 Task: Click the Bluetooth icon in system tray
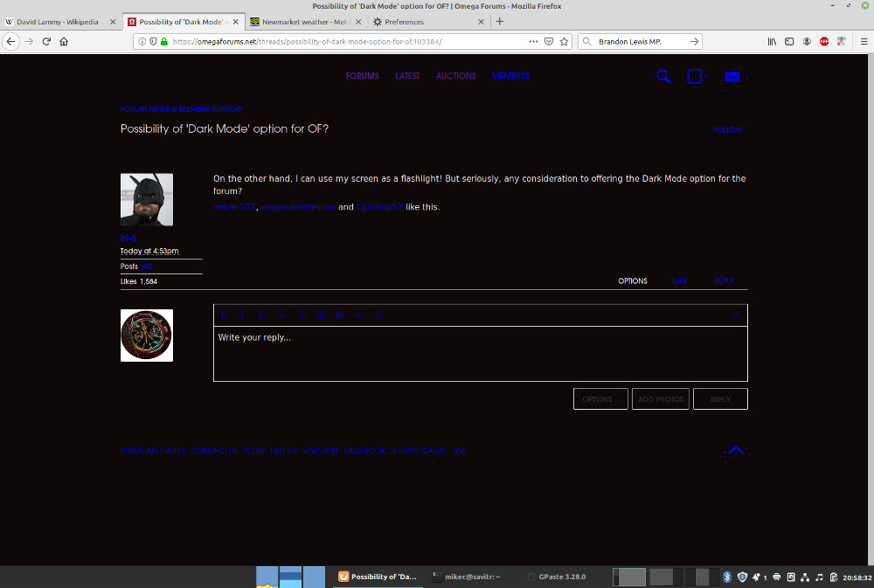tap(726, 577)
